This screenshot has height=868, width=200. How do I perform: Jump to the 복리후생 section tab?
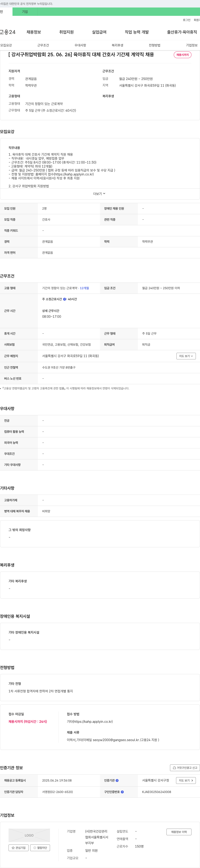click(x=117, y=45)
